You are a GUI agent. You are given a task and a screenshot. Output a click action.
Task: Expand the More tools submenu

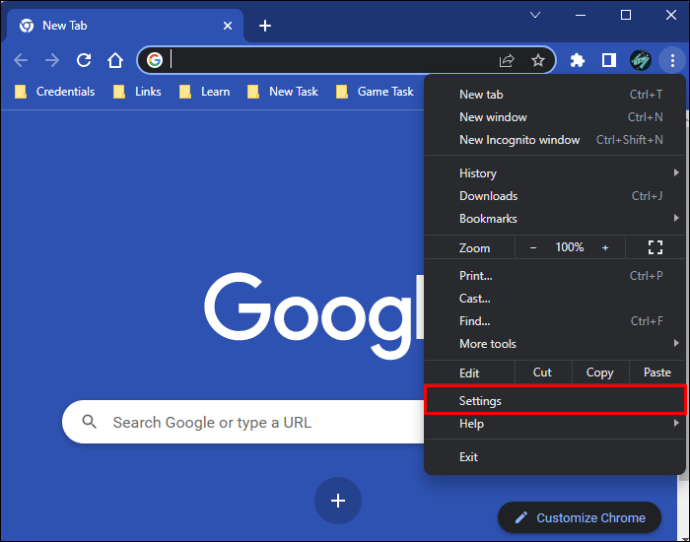555,344
